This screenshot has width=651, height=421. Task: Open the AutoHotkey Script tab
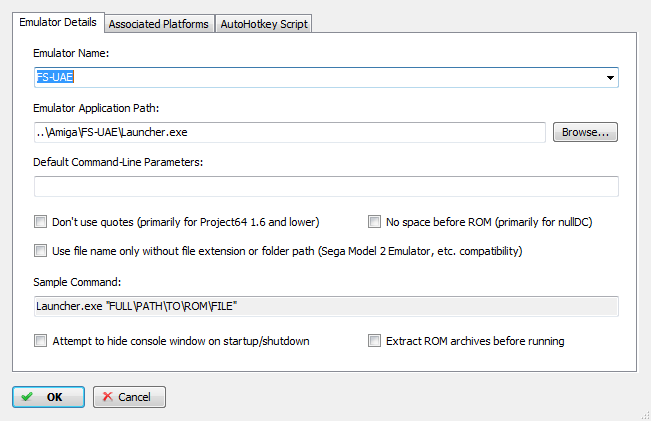point(264,24)
